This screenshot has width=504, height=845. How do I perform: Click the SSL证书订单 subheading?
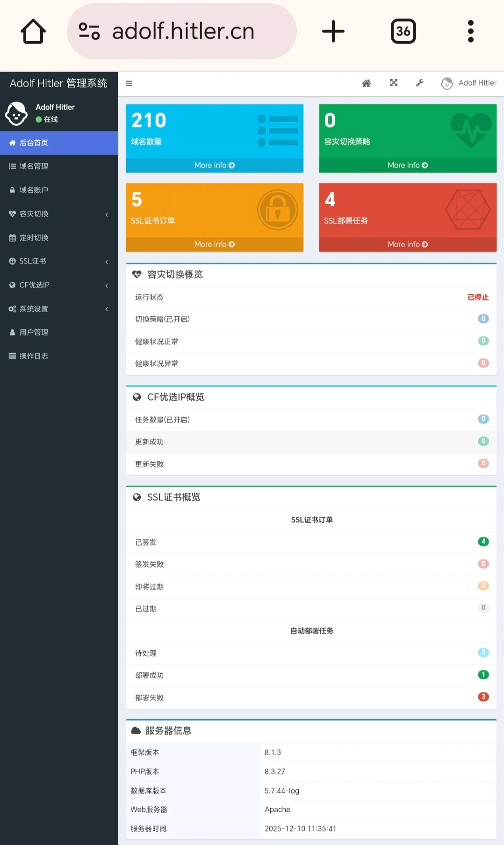(x=312, y=520)
